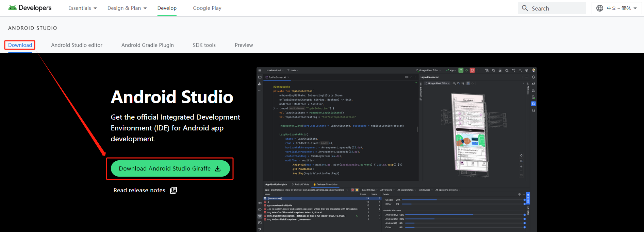Open All signal states filter dropdown
Viewport: 644px width, 232px height.
407,190
